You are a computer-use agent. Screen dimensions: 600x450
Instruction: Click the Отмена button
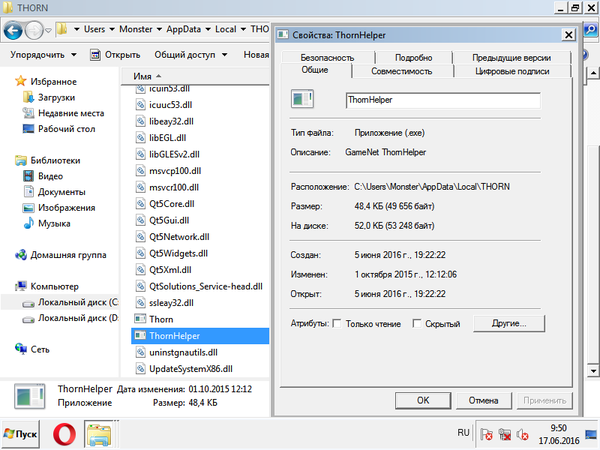(x=483, y=400)
